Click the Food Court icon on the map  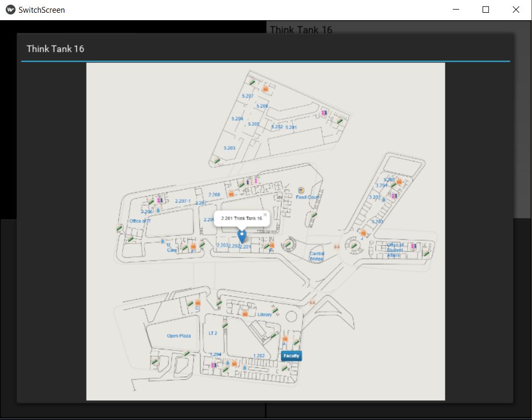[x=302, y=189]
